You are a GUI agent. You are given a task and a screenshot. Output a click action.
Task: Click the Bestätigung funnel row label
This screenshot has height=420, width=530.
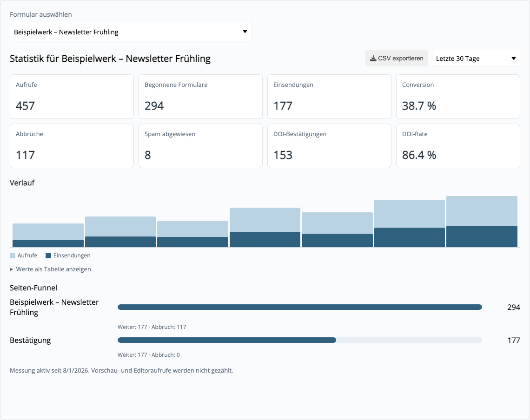tap(30, 340)
